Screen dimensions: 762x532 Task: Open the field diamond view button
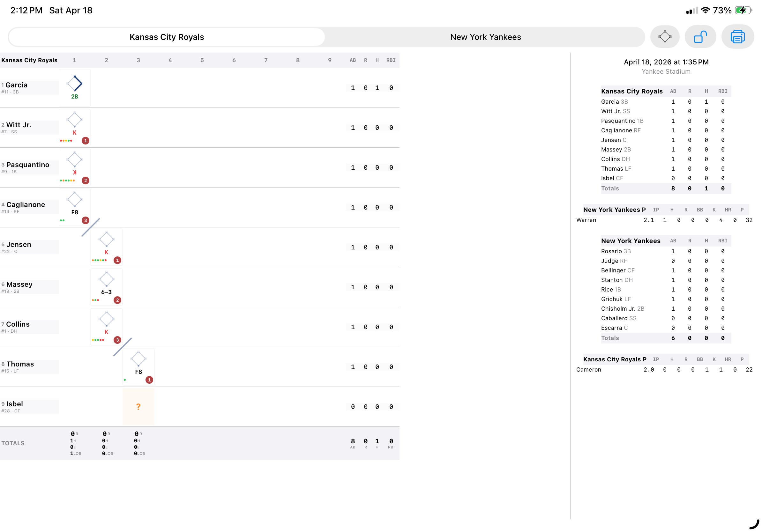pyautogui.click(x=664, y=37)
